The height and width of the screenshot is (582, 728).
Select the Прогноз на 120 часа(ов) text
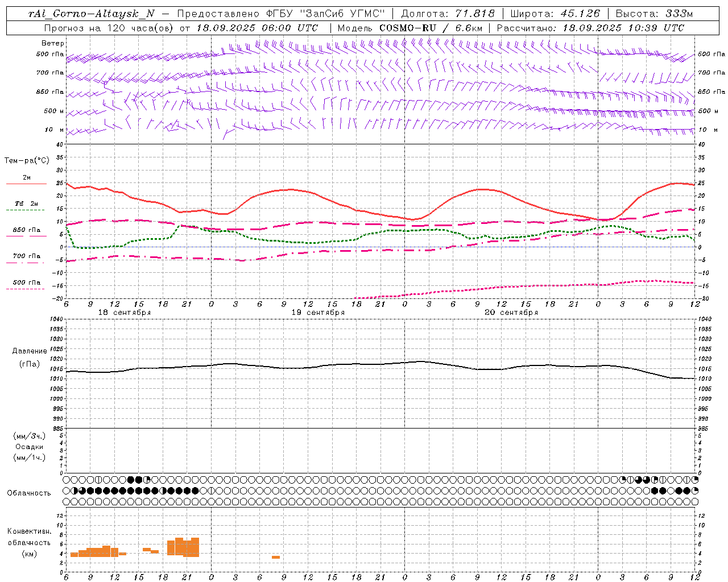point(109,28)
